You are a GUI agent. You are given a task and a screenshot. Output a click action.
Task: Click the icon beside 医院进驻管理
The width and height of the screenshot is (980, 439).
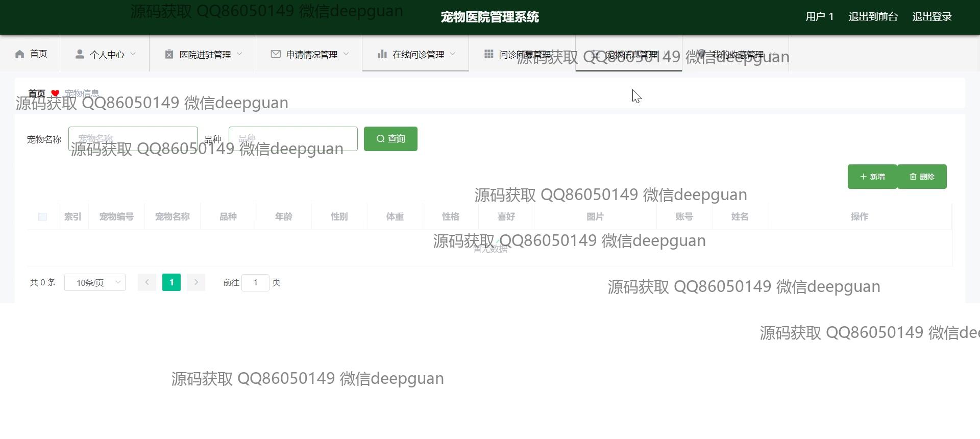(x=169, y=54)
